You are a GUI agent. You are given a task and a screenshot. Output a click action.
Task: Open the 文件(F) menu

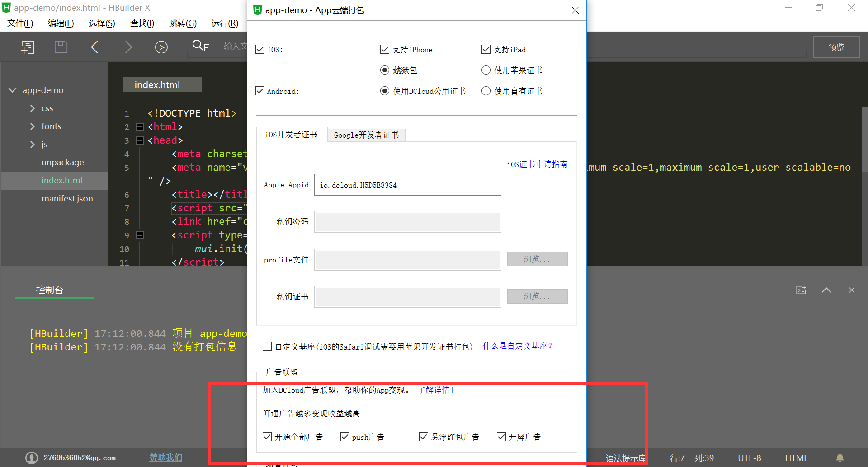point(20,23)
